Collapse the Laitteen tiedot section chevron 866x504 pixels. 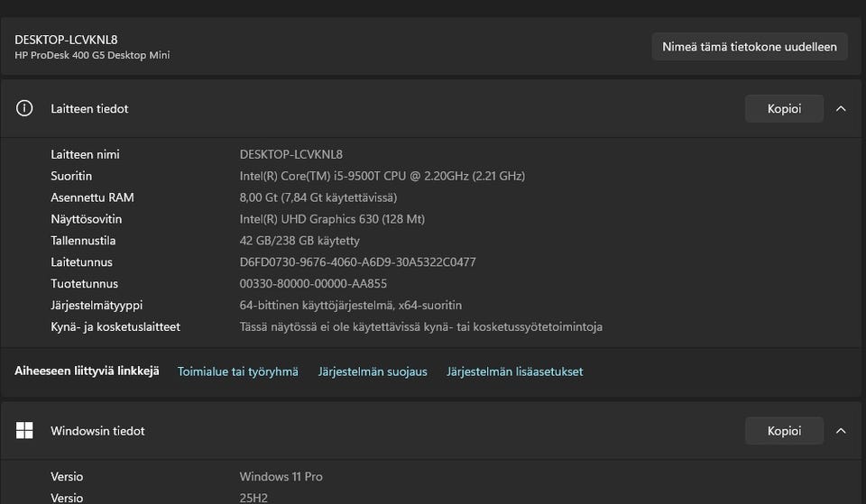point(841,109)
